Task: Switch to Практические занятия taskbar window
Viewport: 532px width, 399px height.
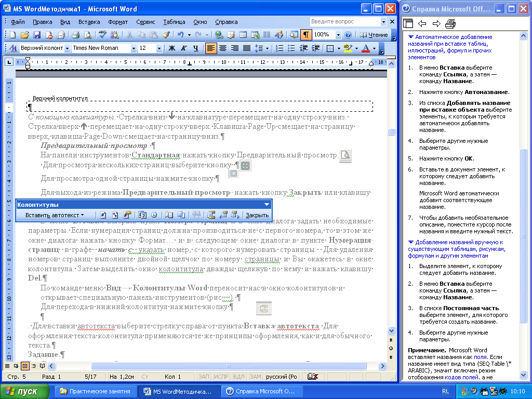Action: [x=96, y=391]
